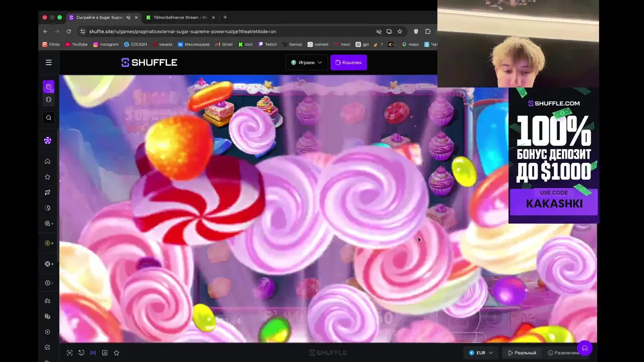Open the gpt bookmark
This screenshot has width=644, height=362.
(x=362, y=44)
